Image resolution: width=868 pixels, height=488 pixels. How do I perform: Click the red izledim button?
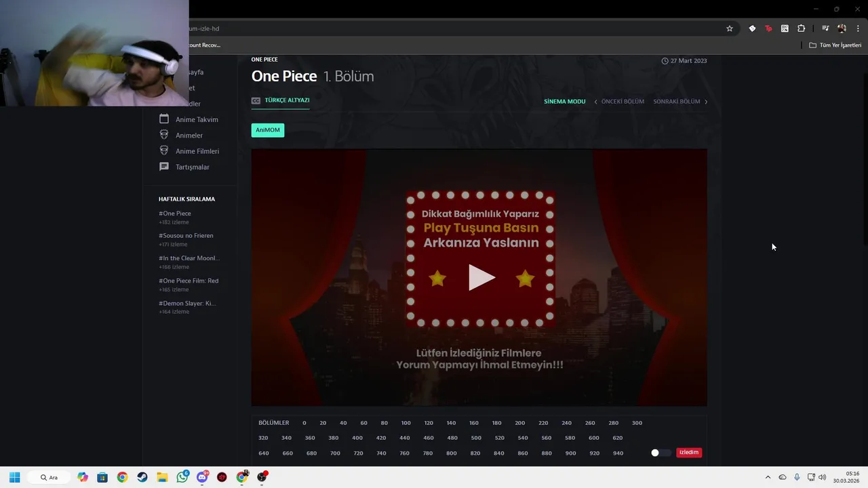point(688,452)
